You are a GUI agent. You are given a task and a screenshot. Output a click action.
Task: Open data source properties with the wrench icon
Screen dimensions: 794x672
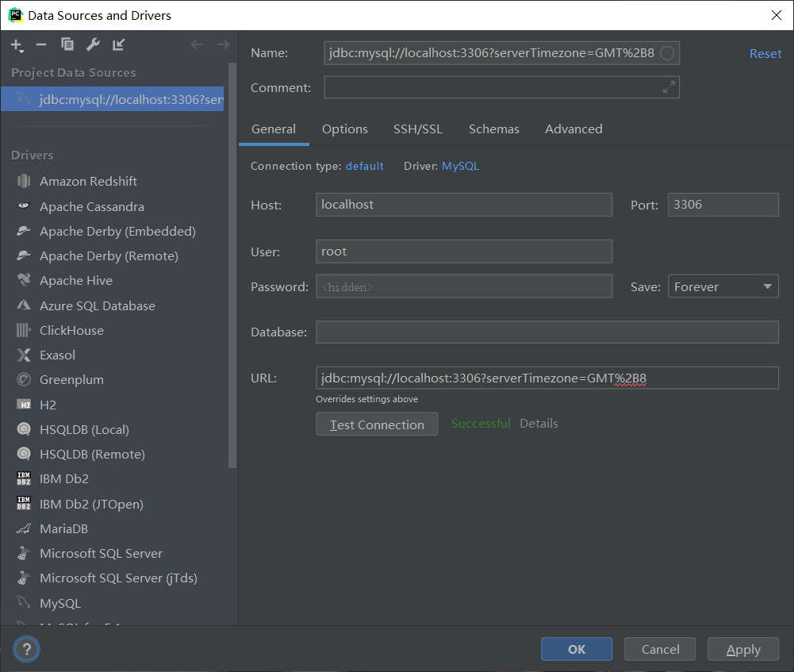point(92,45)
